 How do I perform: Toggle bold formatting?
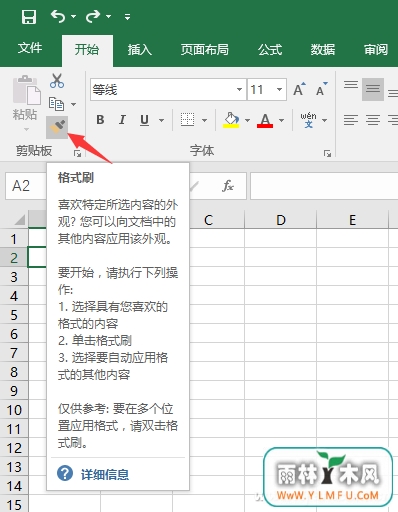100,120
